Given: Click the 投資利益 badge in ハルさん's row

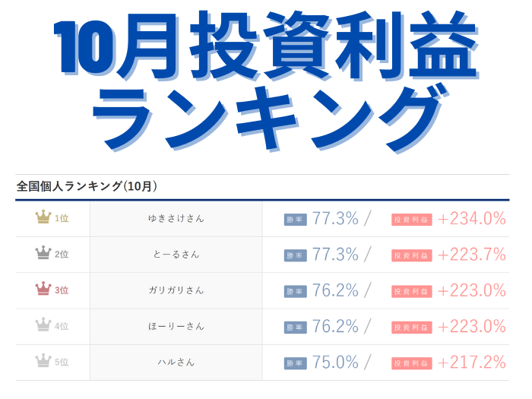Looking at the screenshot, I should tap(411, 363).
